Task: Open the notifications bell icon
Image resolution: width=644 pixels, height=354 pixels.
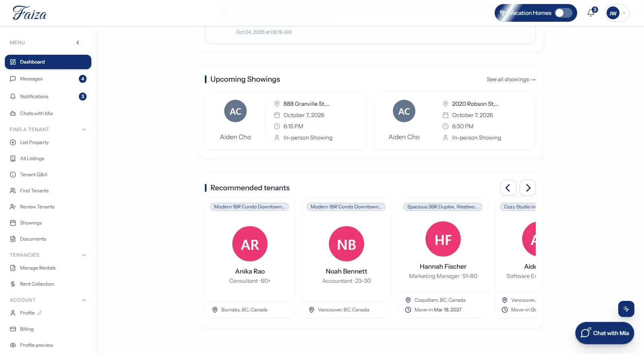Action: click(x=591, y=13)
